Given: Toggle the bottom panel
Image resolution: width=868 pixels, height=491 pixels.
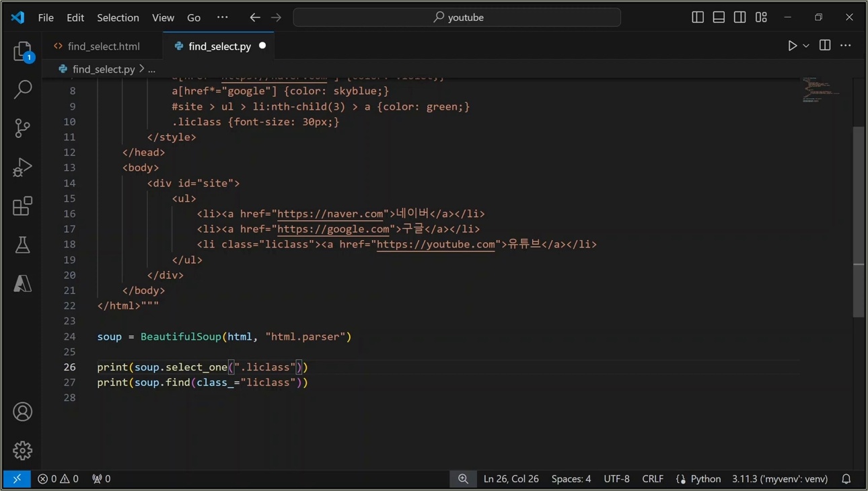Looking at the screenshot, I should coord(719,17).
